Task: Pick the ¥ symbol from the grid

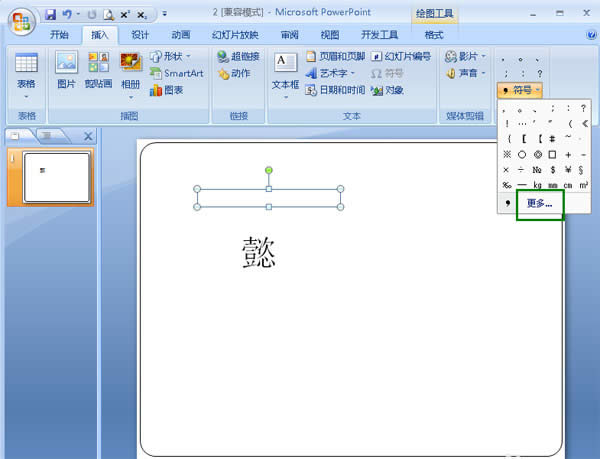Action: [x=568, y=170]
